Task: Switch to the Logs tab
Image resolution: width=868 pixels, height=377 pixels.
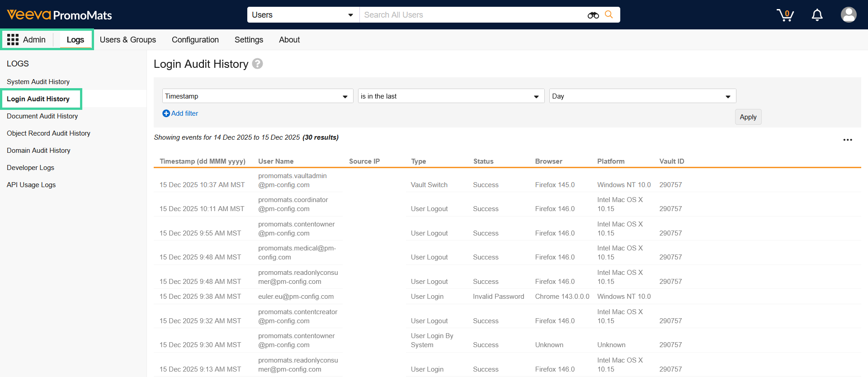Action: point(75,40)
